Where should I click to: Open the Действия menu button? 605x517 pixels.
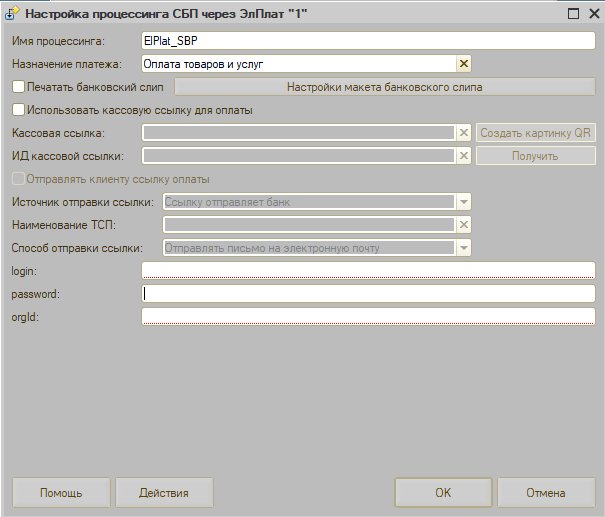165,493
